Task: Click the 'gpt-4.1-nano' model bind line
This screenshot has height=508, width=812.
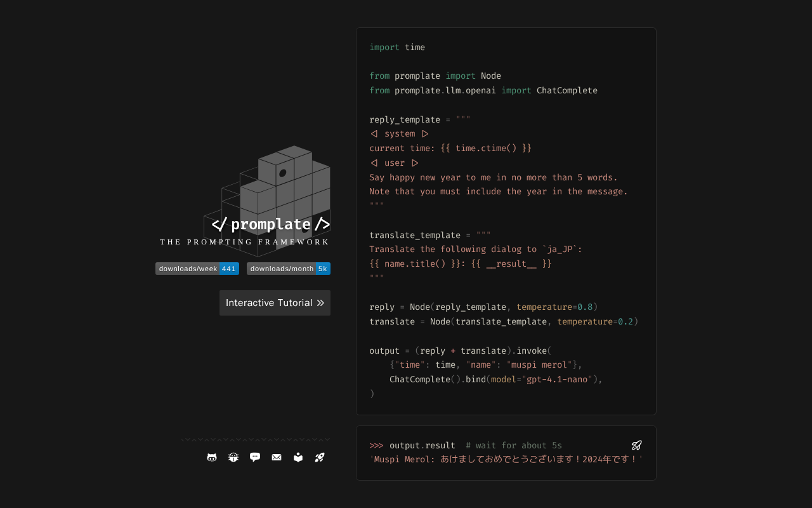Action: point(496,379)
